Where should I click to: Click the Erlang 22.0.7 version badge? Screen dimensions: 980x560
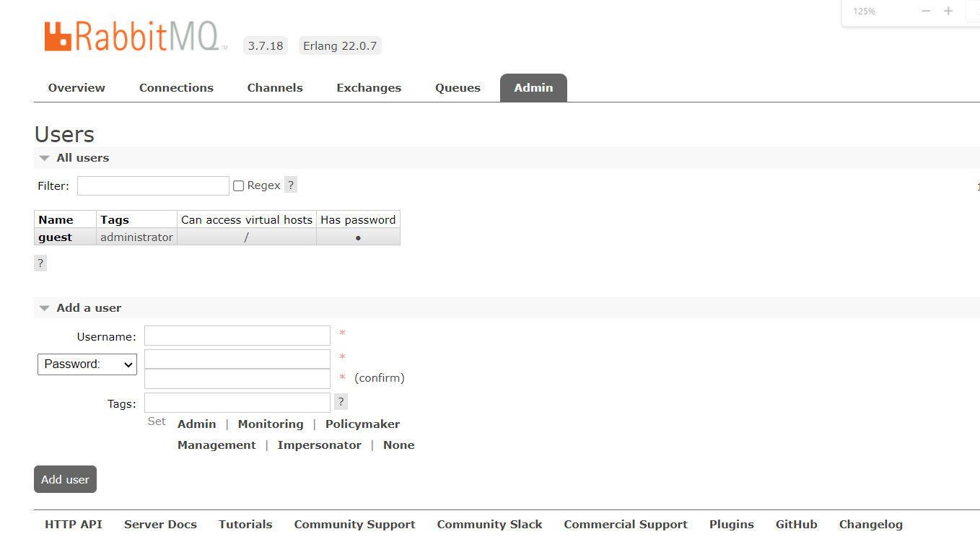[340, 45]
